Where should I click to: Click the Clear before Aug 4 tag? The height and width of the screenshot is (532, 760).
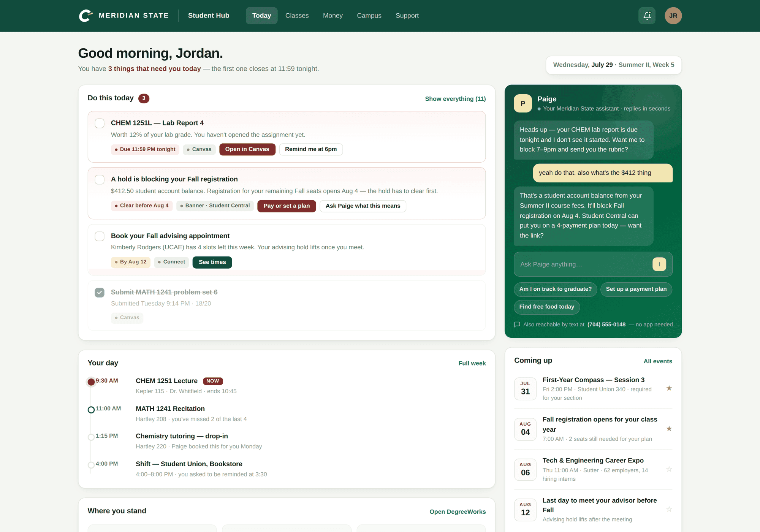tap(142, 206)
